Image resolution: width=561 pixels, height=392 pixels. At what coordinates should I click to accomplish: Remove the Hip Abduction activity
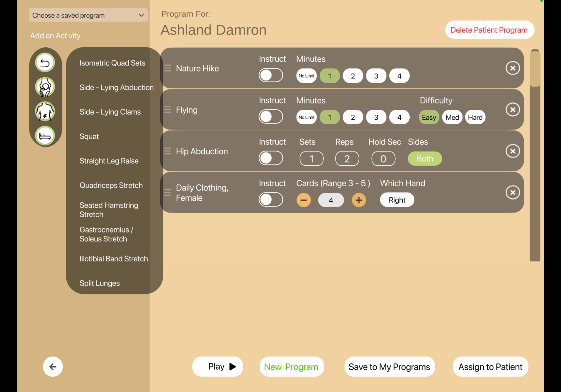click(x=512, y=151)
